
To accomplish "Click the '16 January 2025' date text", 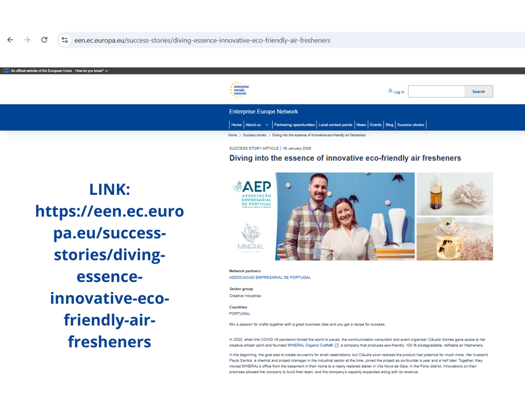I will [297, 148].
